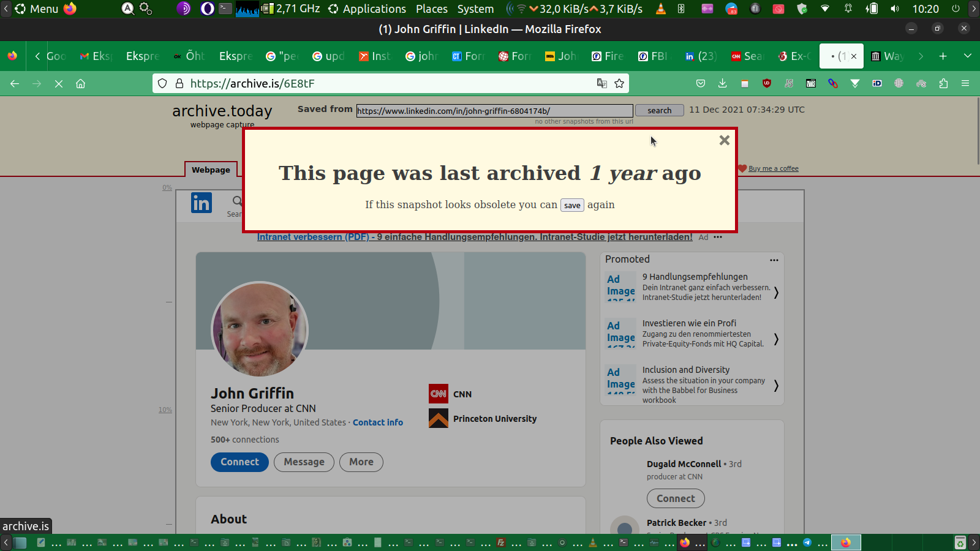Switch to the Gmail 'Eks' tab
The height and width of the screenshot is (551, 980).
tap(96, 56)
